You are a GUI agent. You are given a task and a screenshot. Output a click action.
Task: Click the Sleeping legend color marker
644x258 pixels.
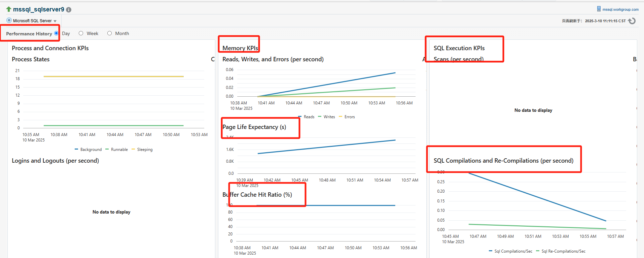pyautogui.click(x=133, y=149)
